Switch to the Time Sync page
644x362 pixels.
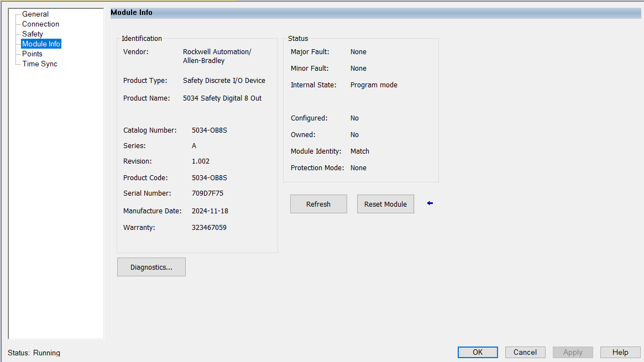pyautogui.click(x=40, y=64)
